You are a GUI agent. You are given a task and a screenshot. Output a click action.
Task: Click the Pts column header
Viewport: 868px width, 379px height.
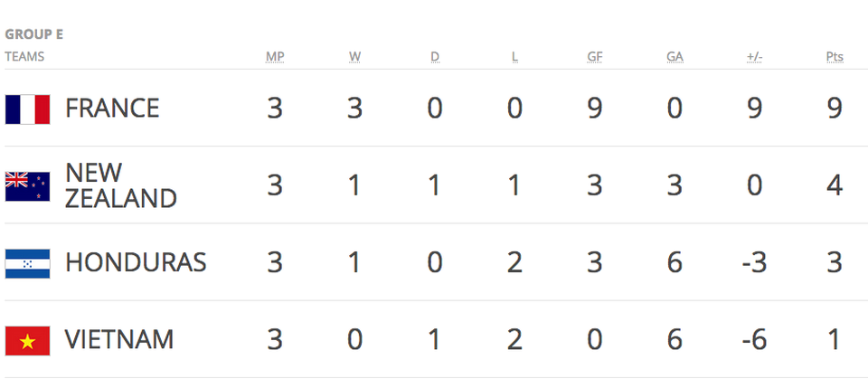click(835, 57)
